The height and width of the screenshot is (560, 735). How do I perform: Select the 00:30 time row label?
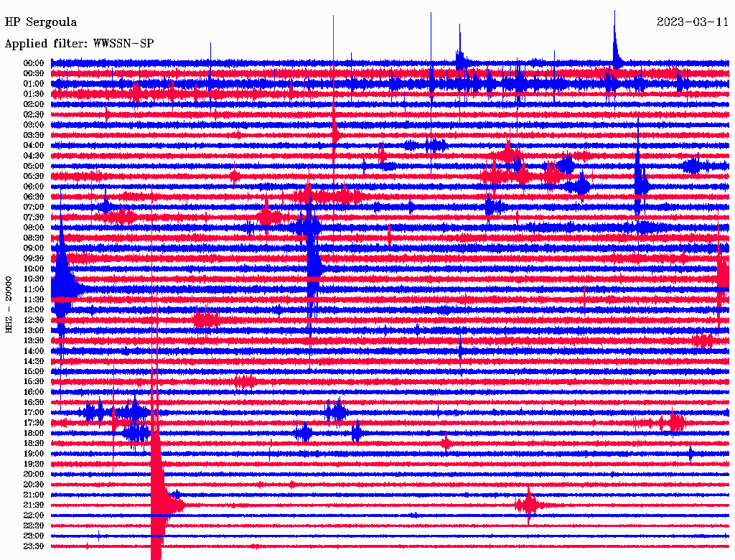pyautogui.click(x=34, y=73)
